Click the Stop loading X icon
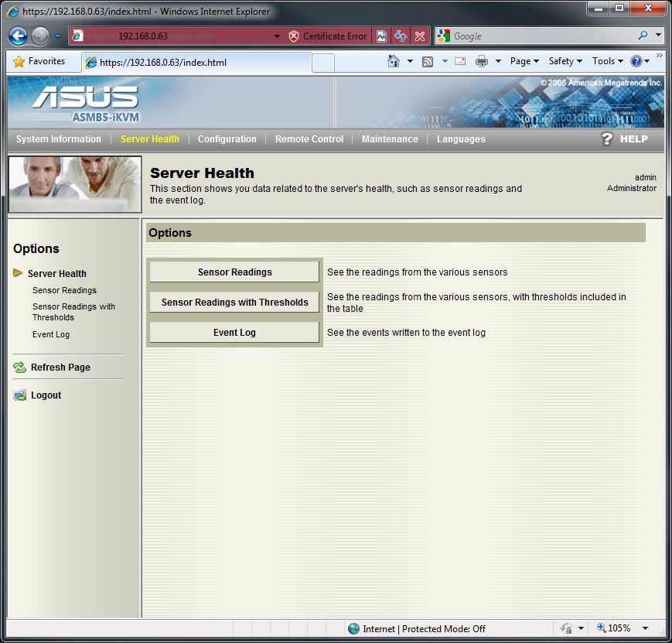672x643 pixels. pyautogui.click(x=419, y=36)
